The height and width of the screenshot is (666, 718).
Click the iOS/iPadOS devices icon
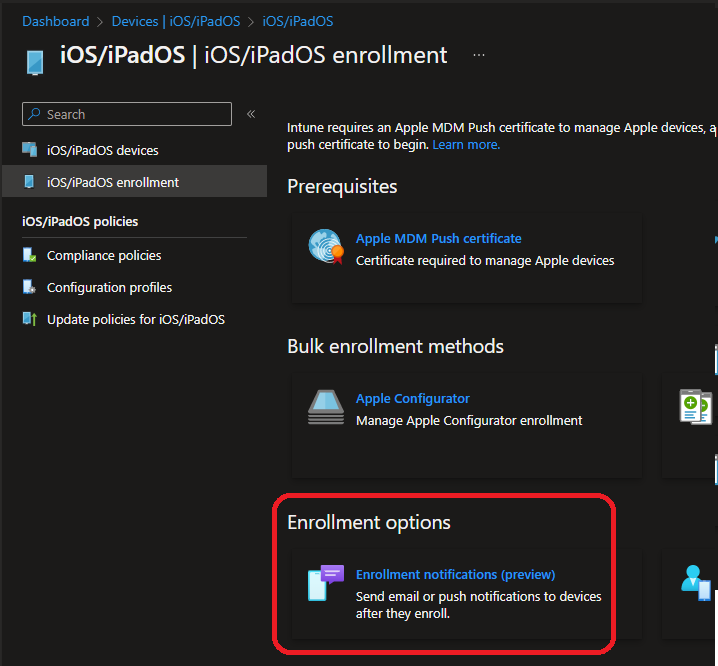click(x=30, y=150)
